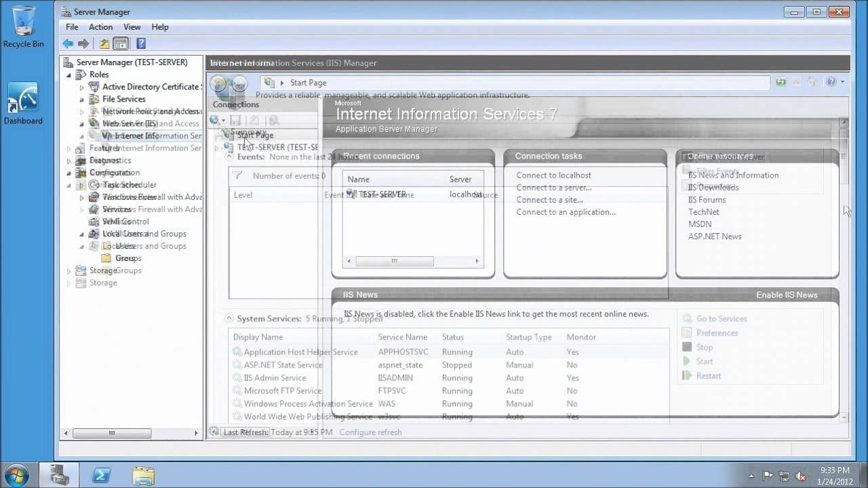Collapse the System Services section chevron
Screen dimensions: 868x488
pos(229,319)
